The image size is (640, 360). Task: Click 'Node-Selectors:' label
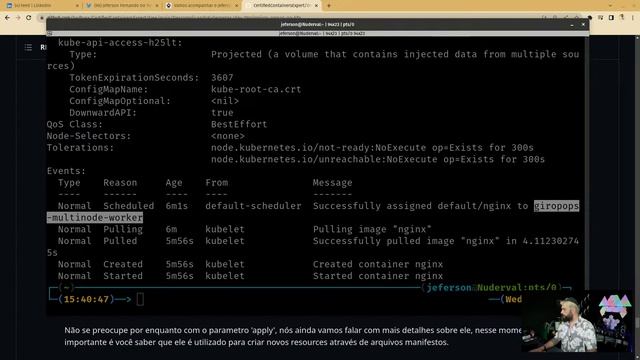(x=89, y=136)
